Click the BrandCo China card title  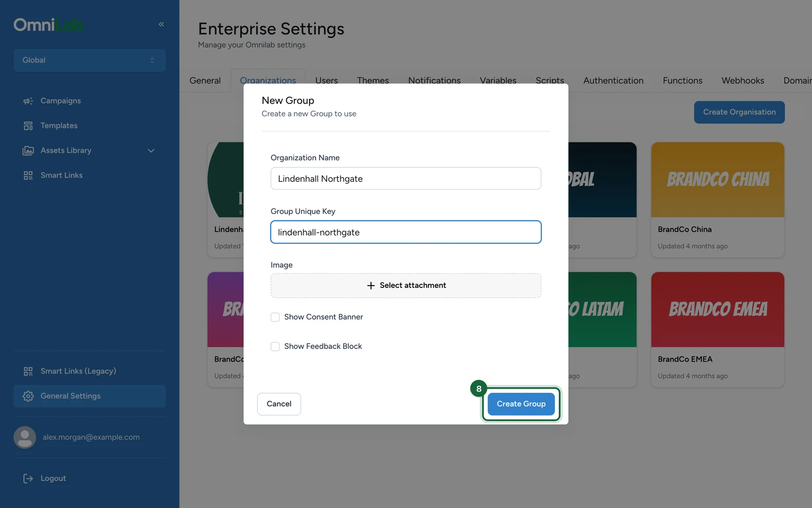tap(685, 230)
